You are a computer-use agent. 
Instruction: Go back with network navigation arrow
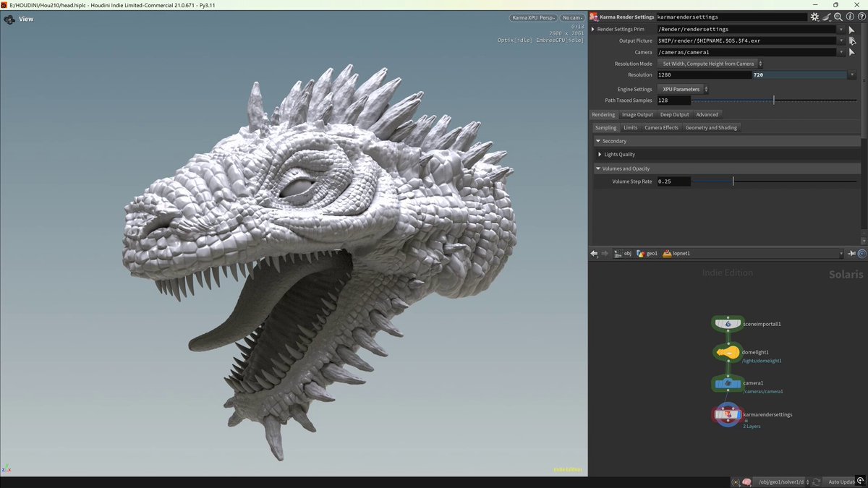[595, 254]
